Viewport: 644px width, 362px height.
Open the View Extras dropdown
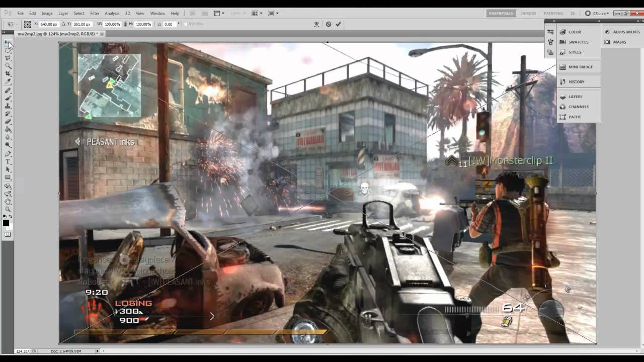tap(219, 14)
